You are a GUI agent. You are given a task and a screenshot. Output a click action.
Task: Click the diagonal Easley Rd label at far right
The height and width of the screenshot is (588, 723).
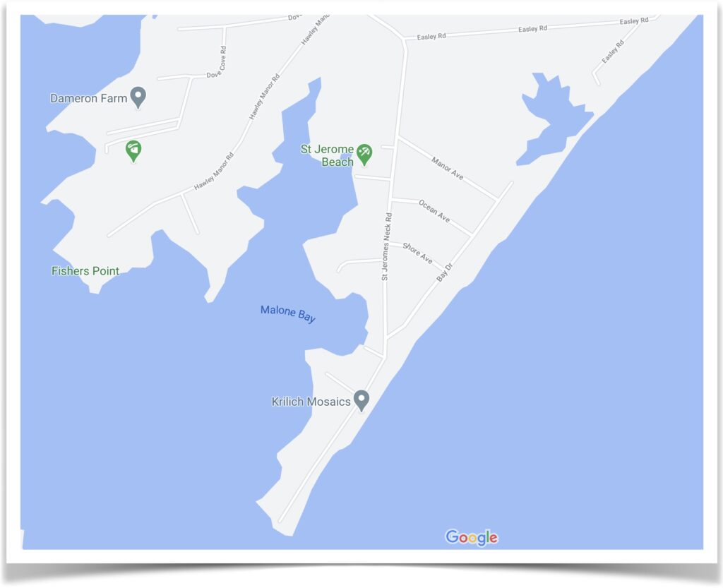612,52
